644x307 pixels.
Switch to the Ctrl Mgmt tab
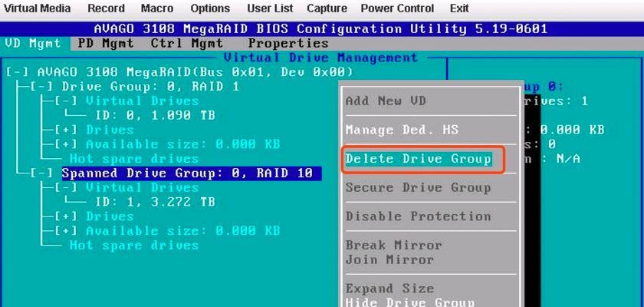[x=187, y=43]
